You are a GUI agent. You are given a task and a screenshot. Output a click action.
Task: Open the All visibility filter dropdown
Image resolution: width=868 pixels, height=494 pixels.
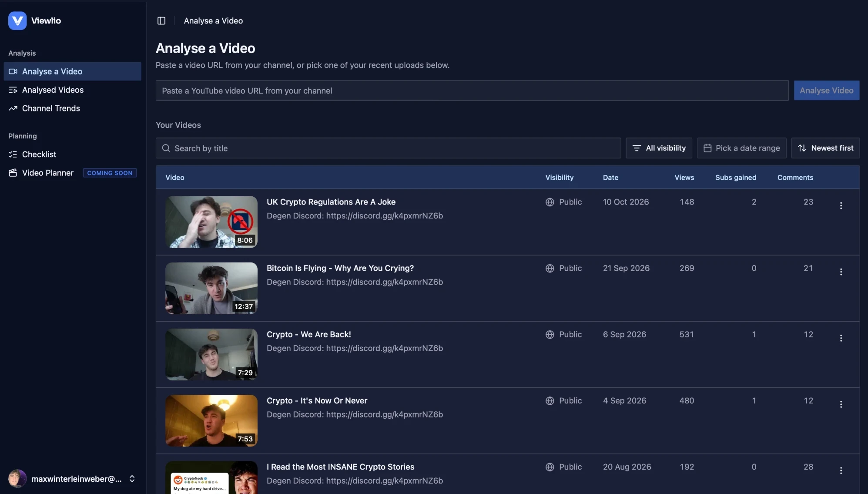click(x=659, y=148)
